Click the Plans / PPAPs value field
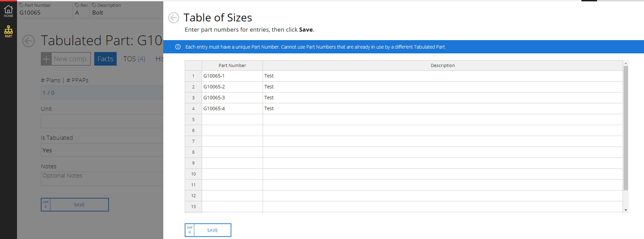The image size is (644, 239). [x=102, y=92]
